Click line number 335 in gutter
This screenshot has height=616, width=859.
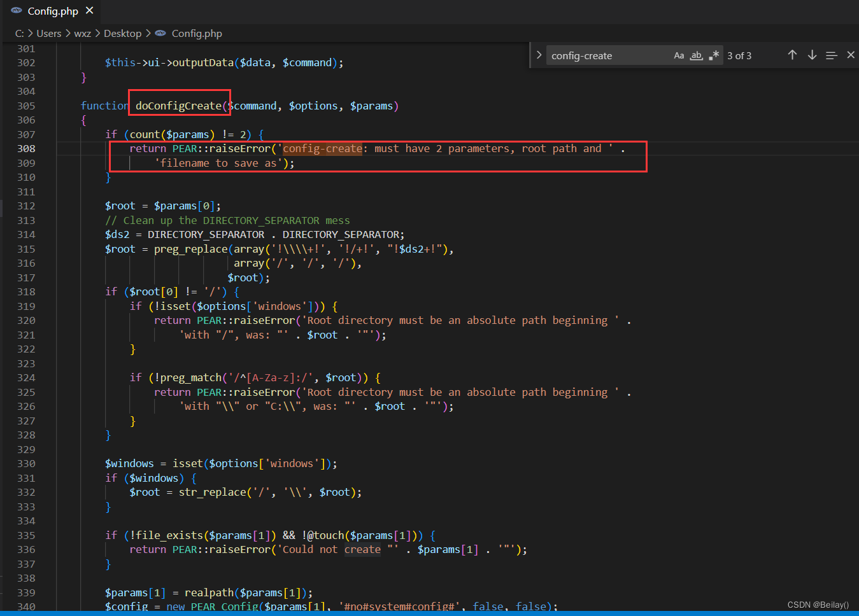(x=26, y=536)
